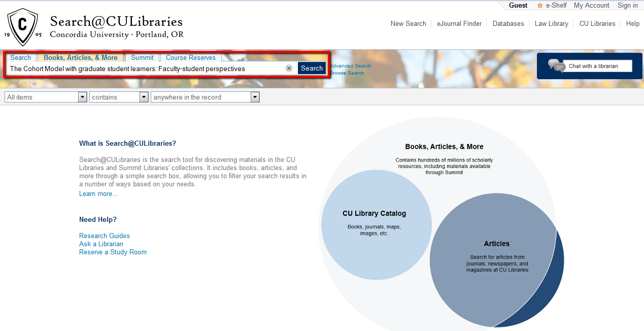Click the Need Help? heading
This screenshot has width=644, height=331.
(98, 220)
